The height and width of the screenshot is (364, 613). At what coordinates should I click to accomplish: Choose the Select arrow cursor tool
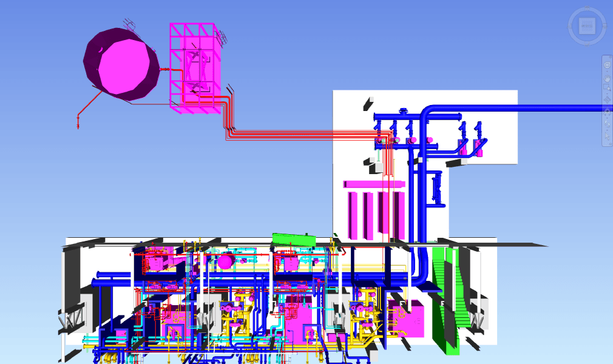(607, 136)
